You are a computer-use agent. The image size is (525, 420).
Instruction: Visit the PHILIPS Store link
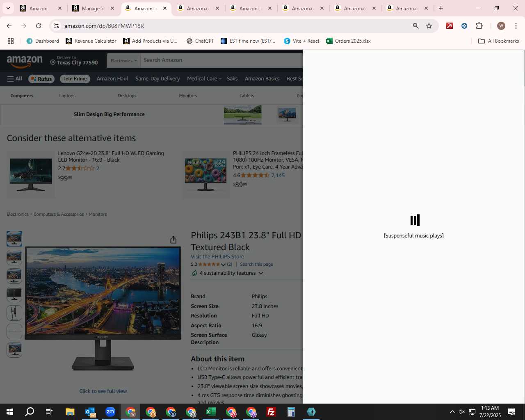coord(217,257)
